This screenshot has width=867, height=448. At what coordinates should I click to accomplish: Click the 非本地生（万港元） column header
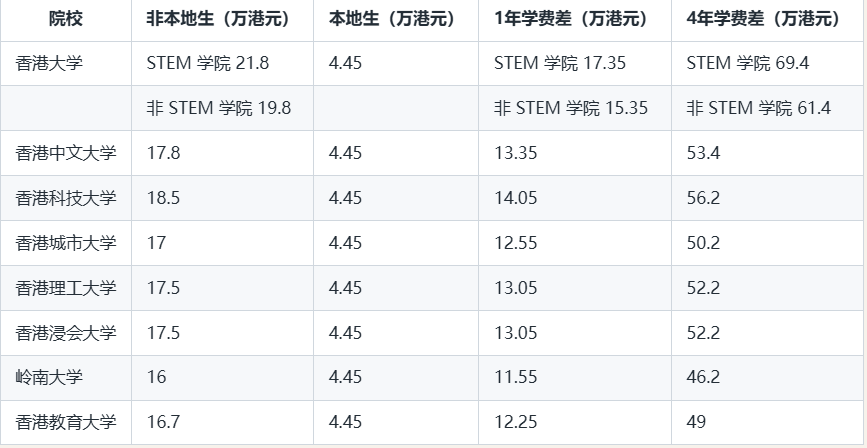[x=221, y=19]
